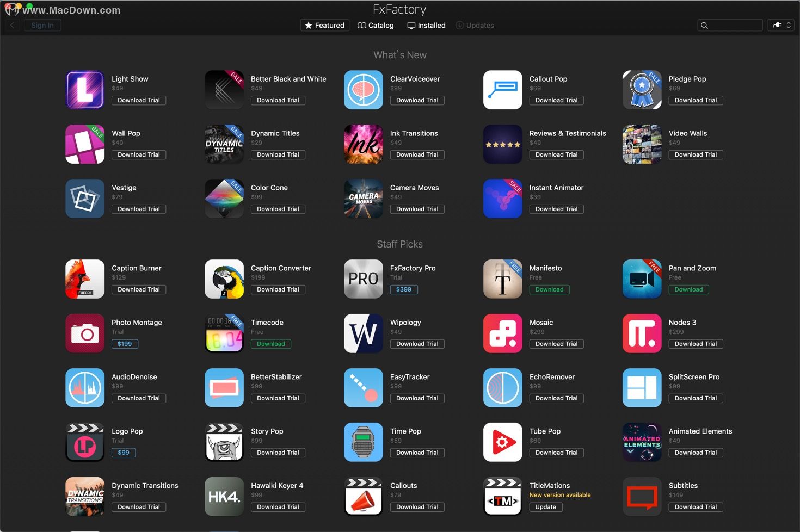Click the Sign In button
Screen dimensions: 800x532
click(42, 26)
